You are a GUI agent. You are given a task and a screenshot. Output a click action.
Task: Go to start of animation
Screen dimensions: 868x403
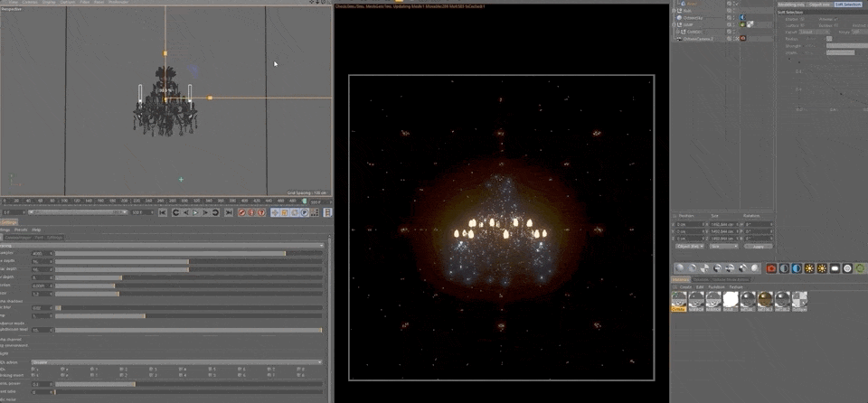point(163,212)
